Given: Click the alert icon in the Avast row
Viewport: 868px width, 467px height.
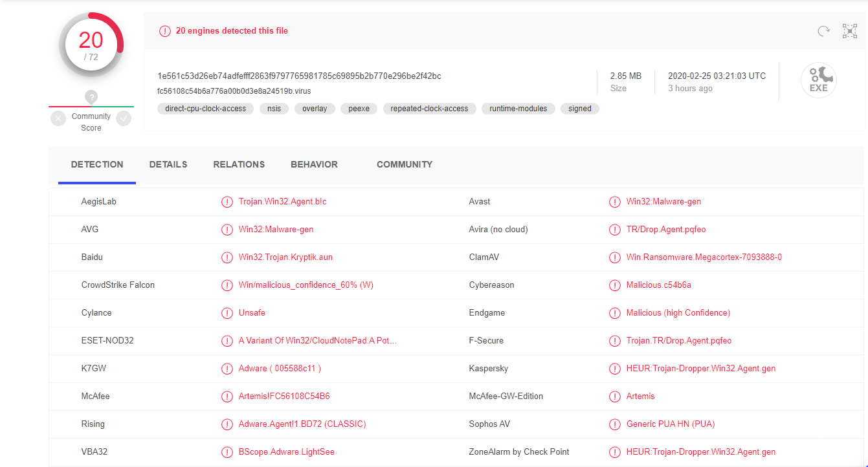Looking at the screenshot, I should pyautogui.click(x=615, y=202).
